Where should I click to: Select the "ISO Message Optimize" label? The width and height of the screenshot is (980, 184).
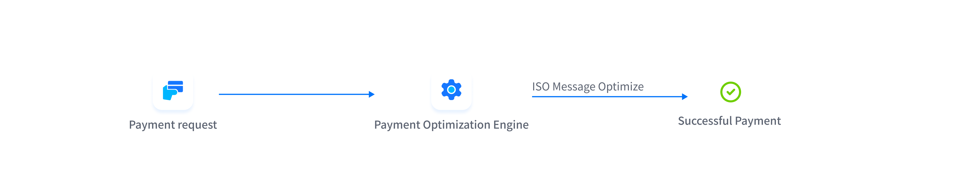[x=587, y=87]
